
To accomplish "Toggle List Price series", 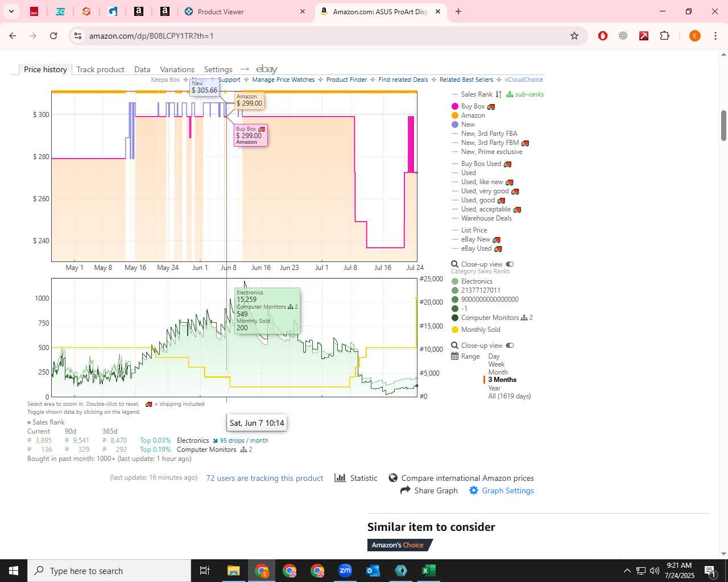I will [x=474, y=230].
